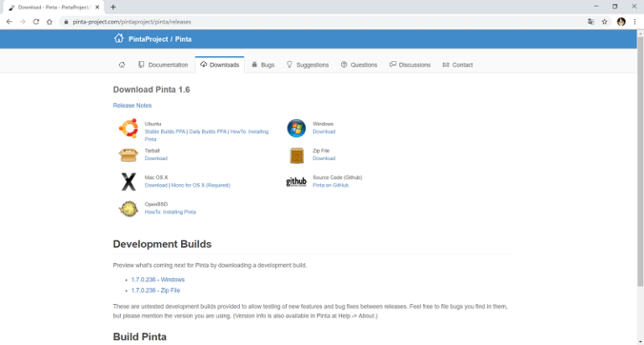Open the Release Notes link
644x345 pixels.
click(x=132, y=106)
